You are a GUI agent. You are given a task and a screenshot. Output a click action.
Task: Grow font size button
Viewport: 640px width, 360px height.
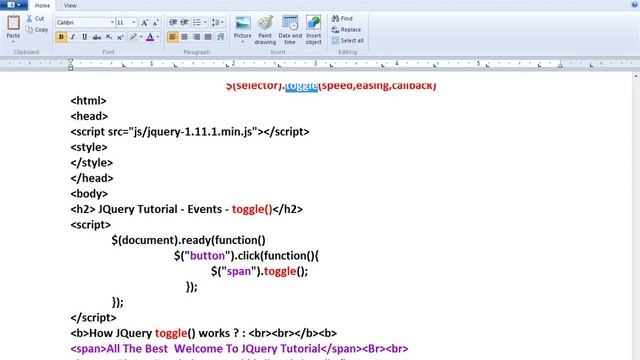tap(144, 22)
